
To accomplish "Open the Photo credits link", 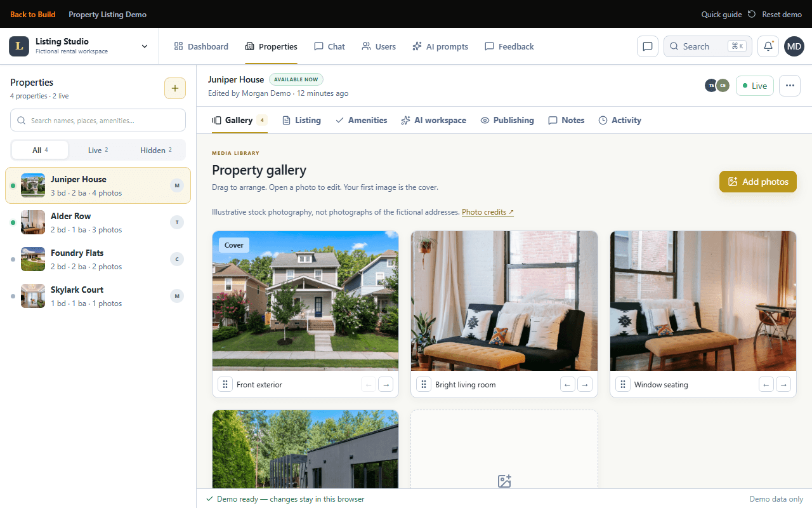I will [x=488, y=212].
